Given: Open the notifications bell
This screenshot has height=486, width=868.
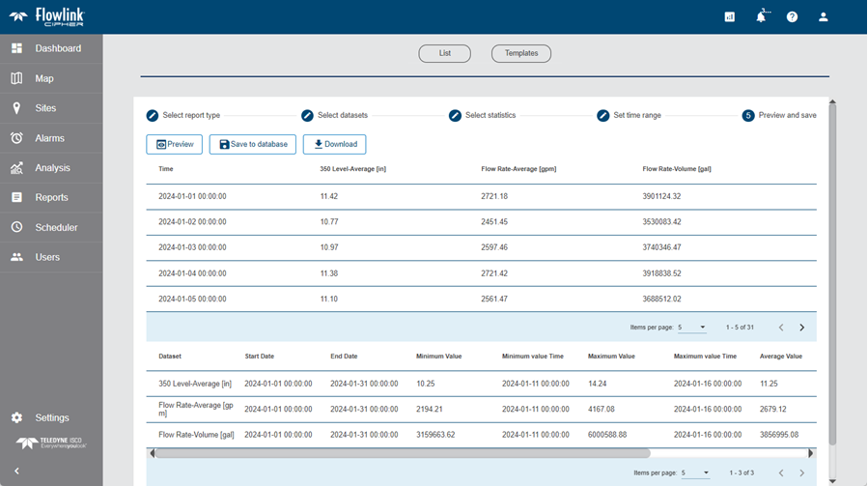Looking at the screenshot, I should 761,16.
